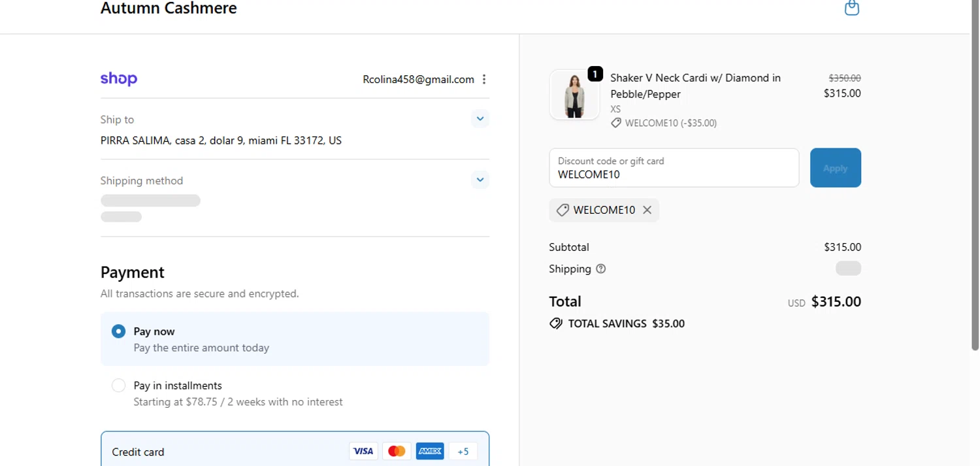The width and height of the screenshot is (980, 466).
Task: Open the account options kebab menu
Action: pyautogui.click(x=484, y=79)
